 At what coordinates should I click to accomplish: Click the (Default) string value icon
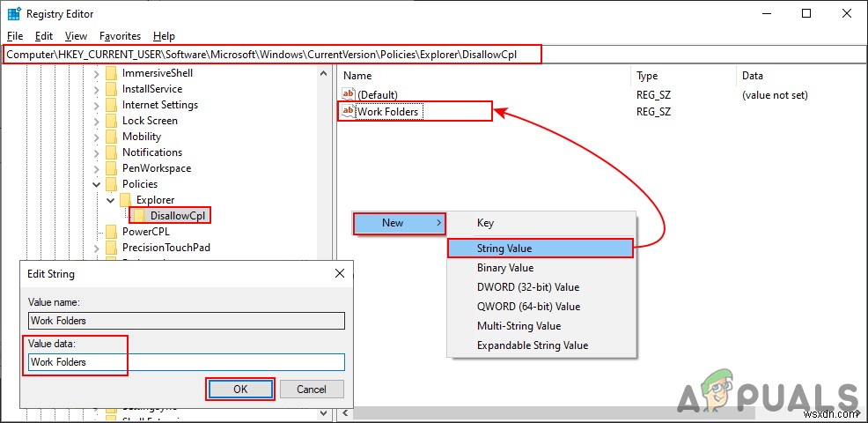pos(349,95)
